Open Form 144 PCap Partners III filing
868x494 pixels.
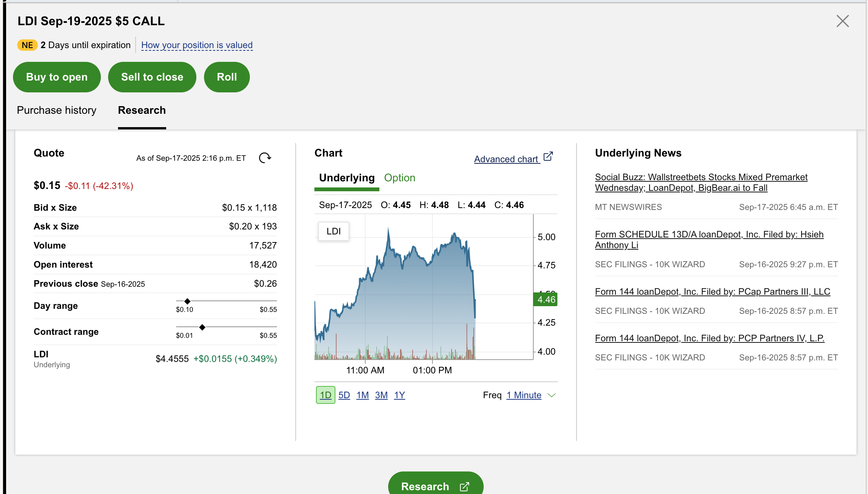pyautogui.click(x=713, y=292)
